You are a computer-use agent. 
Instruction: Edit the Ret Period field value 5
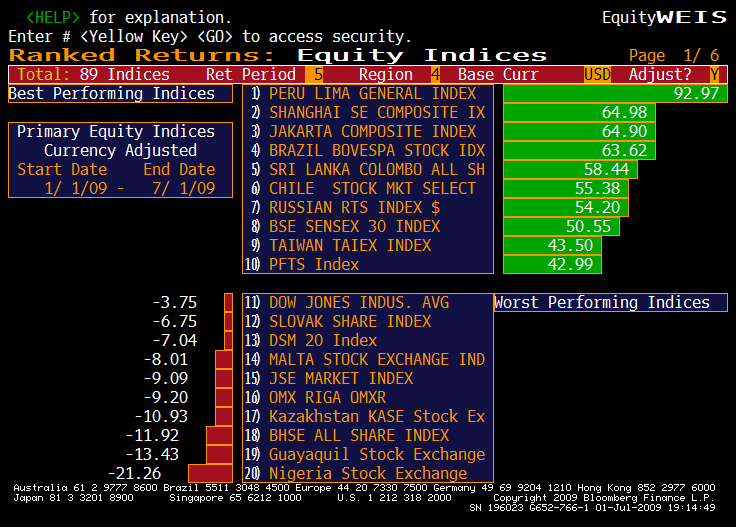(314, 75)
